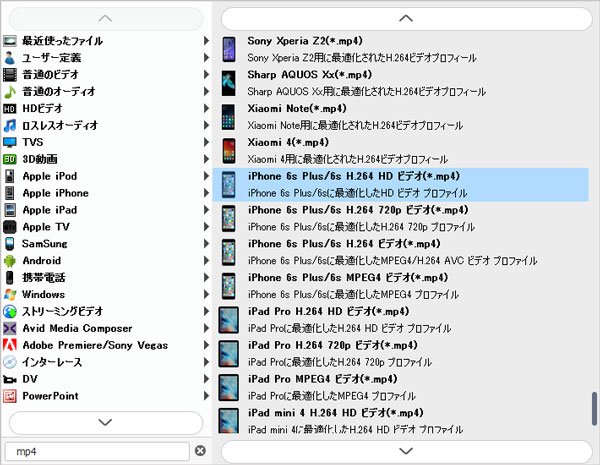Click the profile list vertical scrollbar thumb
The image size is (600, 465).
pyautogui.click(x=594, y=408)
